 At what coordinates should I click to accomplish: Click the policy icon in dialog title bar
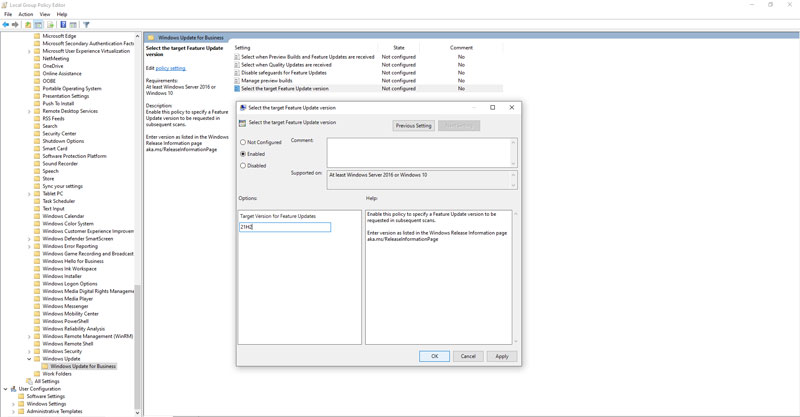(243, 108)
